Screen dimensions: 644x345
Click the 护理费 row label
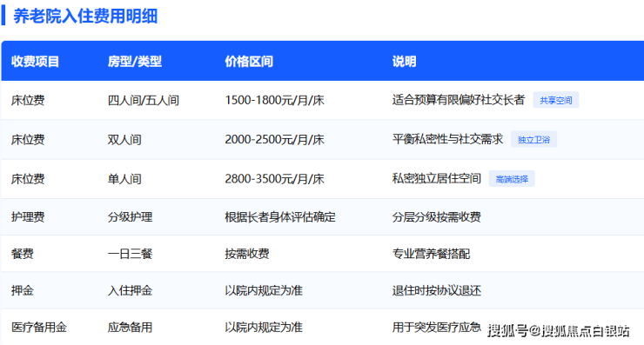pos(28,217)
